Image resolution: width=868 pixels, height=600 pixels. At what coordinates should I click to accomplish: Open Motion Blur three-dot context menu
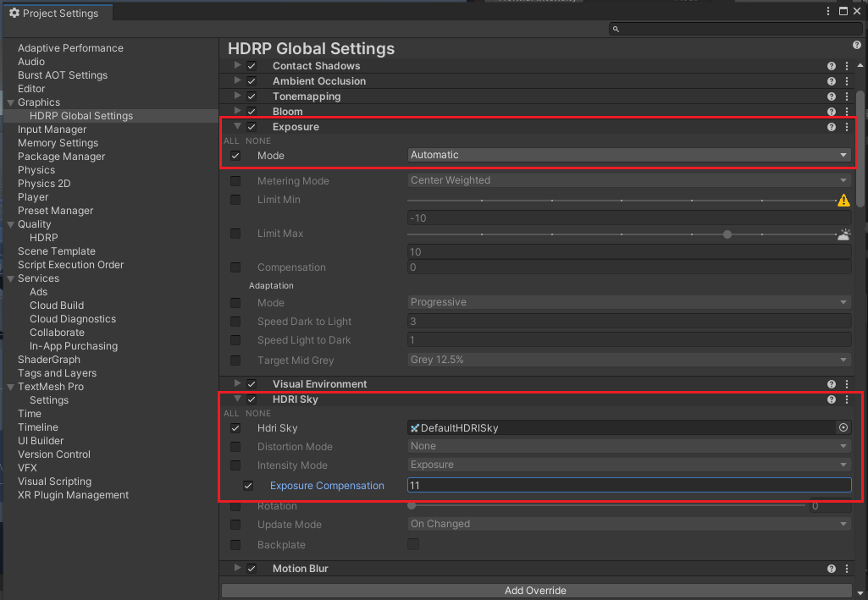click(x=847, y=569)
